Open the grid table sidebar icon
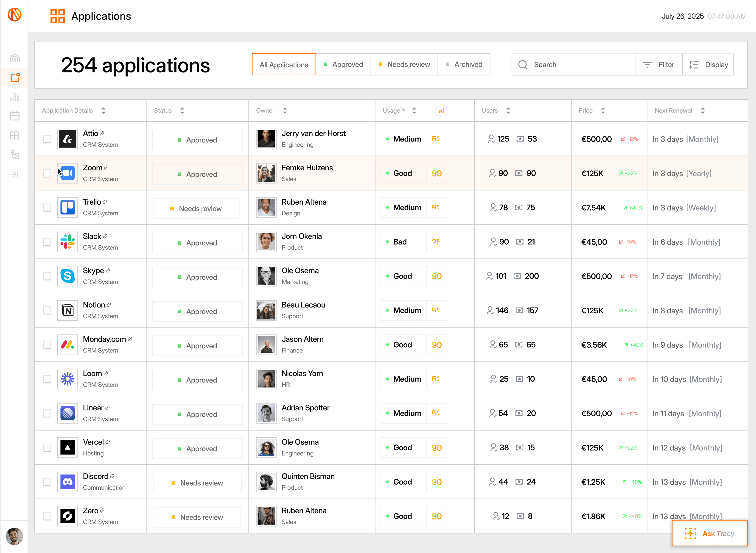The width and height of the screenshot is (756, 553). [x=15, y=136]
